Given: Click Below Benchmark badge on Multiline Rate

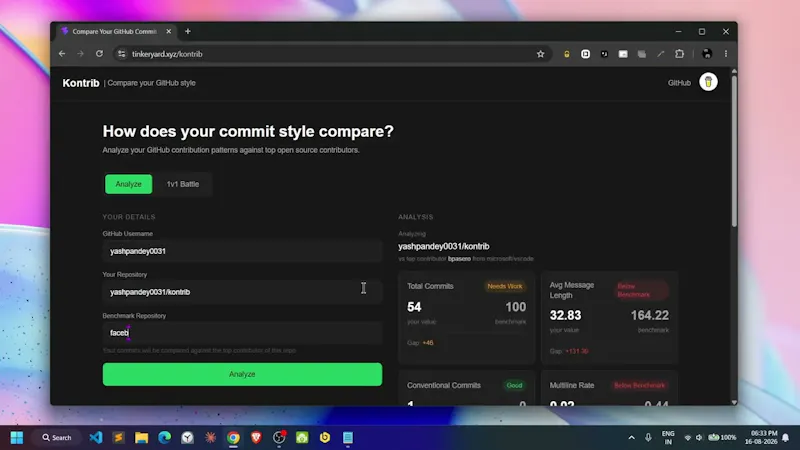Looking at the screenshot, I should coord(639,385).
